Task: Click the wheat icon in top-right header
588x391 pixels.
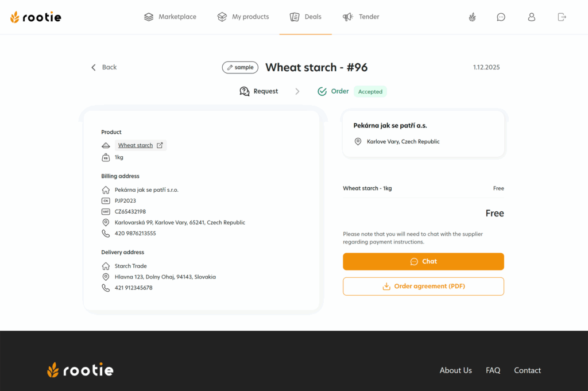Action: click(472, 17)
